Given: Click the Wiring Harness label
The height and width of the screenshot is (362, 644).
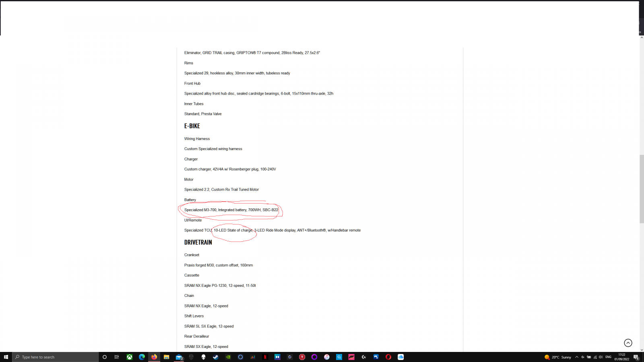Looking at the screenshot, I should 197,139.
